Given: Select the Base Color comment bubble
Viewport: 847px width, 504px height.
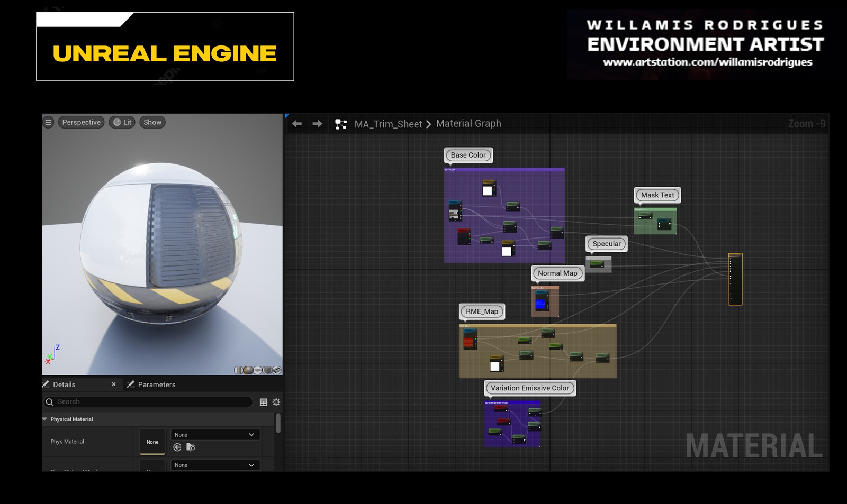Looking at the screenshot, I should point(468,155).
